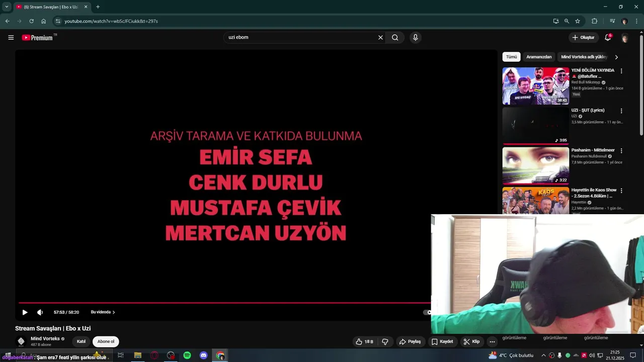Select the Stream Savaşları browser tab
The height and width of the screenshot is (362, 644).
pos(51,7)
